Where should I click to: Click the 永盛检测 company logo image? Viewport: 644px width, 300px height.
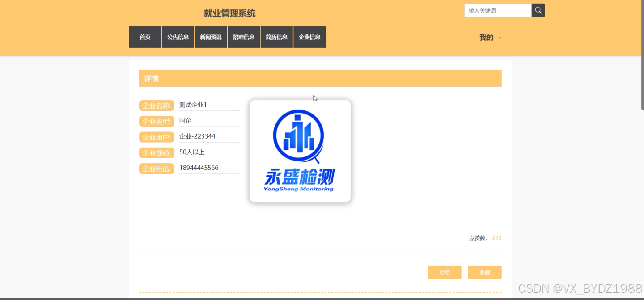click(300, 151)
